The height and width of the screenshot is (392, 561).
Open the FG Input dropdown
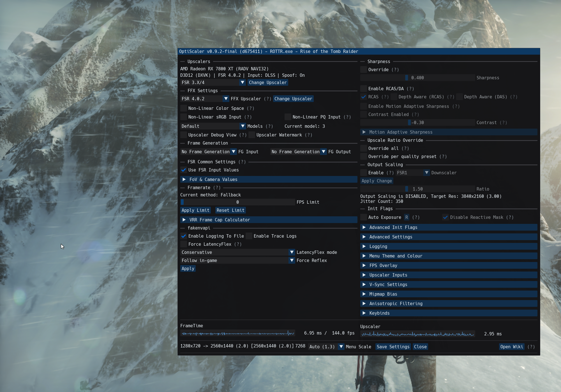[x=209, y=152]
